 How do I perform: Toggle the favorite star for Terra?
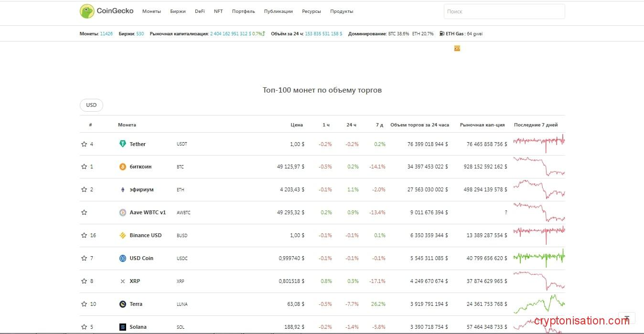click(x=84, y=304)
